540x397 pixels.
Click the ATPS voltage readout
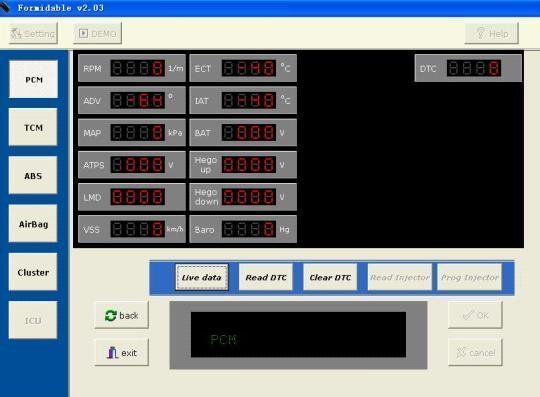137,165
